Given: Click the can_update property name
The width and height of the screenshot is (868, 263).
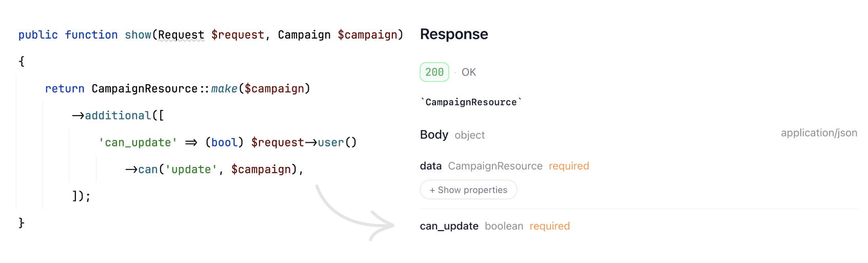Looking at the screenshot, I should [x=449, y=226].
